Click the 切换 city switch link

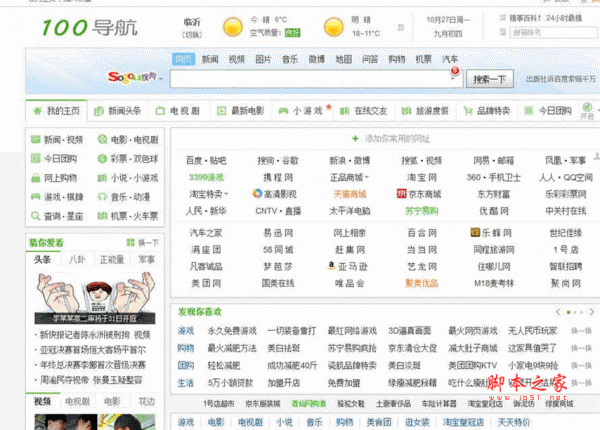coord(192,35)
